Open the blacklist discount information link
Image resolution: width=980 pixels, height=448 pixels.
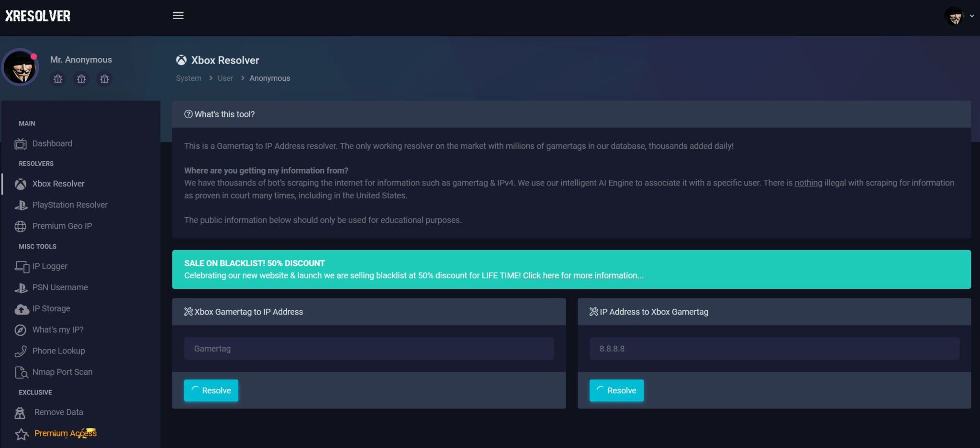(583, 275)
